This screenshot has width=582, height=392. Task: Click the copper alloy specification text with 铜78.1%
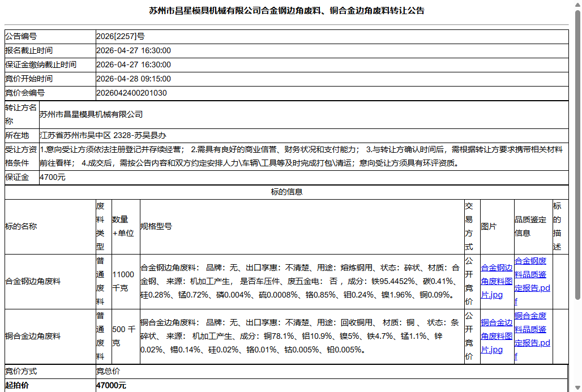pyautogui.click(x=299, y=337)
